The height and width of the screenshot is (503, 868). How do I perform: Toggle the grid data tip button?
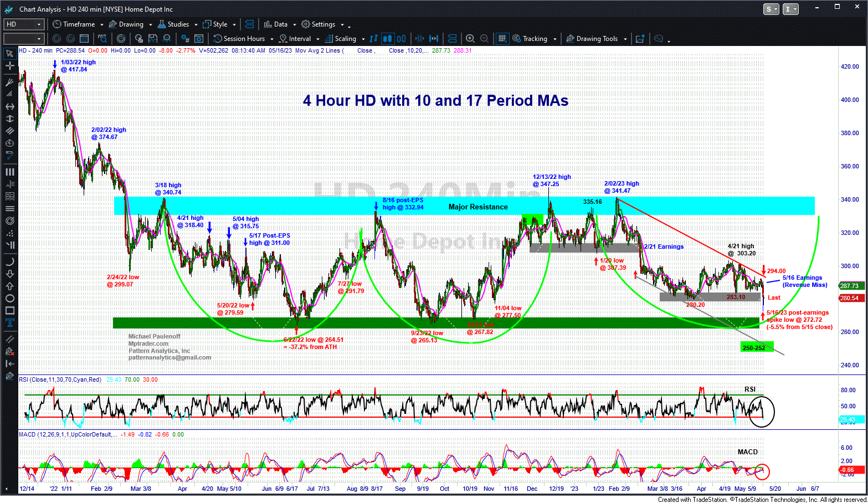coord(502,39)
